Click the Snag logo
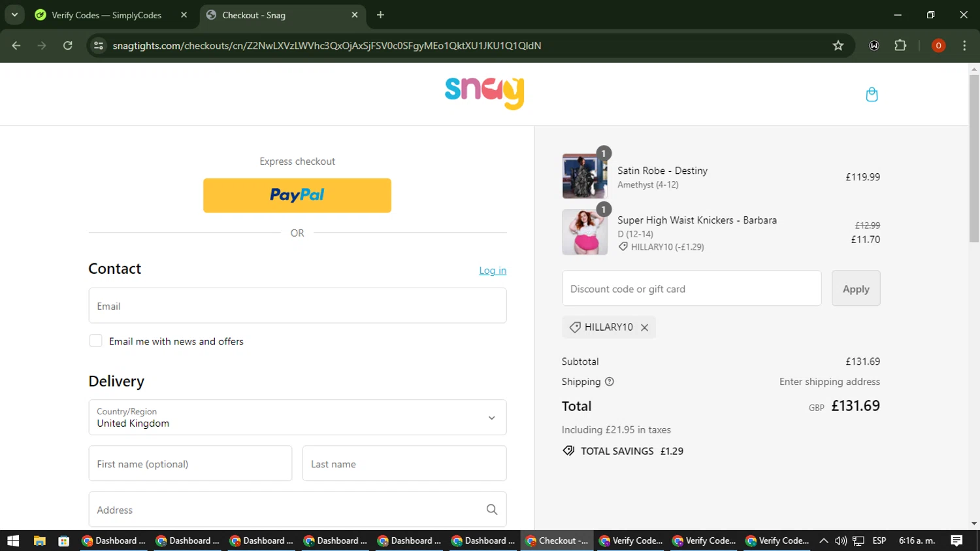Image resolution: width=980 pixels, height=551 pixels. point(484,93)
